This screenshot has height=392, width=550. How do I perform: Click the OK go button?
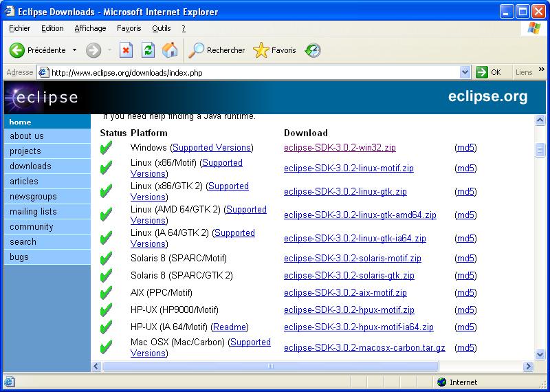(489, 72)
